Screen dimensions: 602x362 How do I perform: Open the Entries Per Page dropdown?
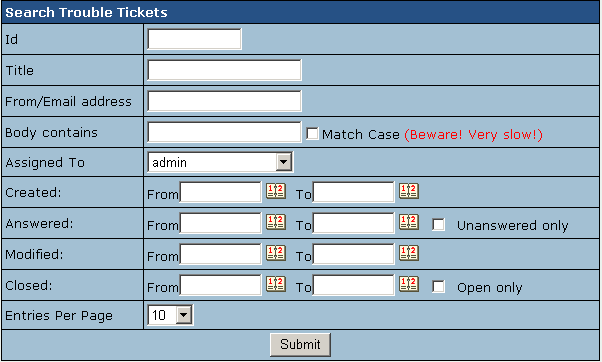(170, 315)
